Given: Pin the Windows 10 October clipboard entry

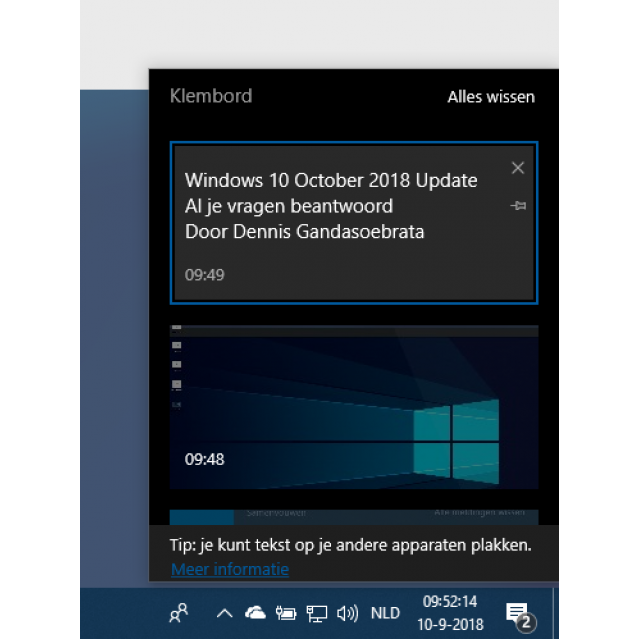Looking at the screenshot, I should tap(518, 205).
